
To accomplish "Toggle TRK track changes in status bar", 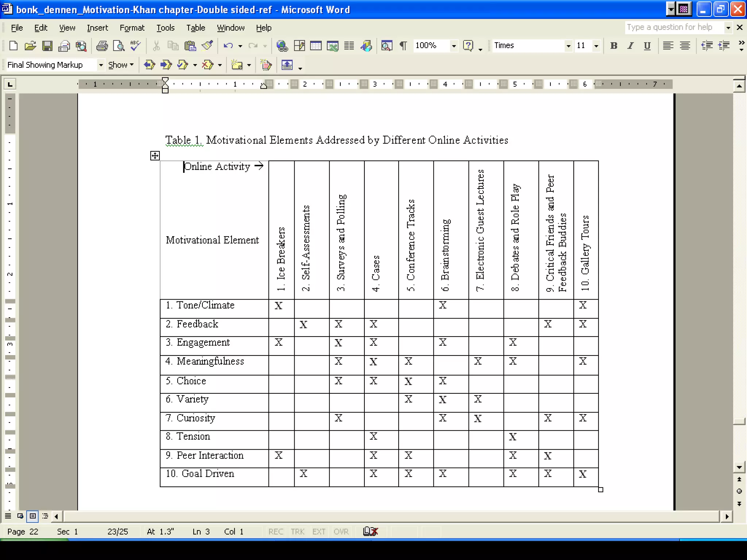I will 297,532.
